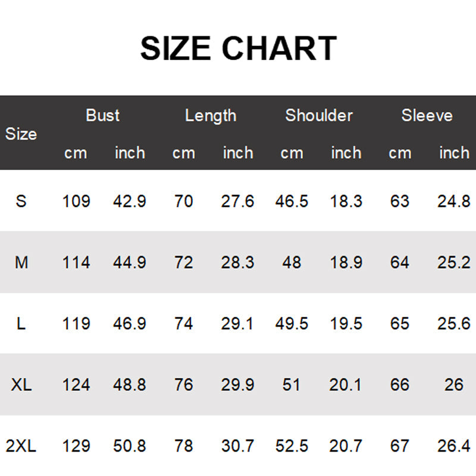Click the SIZE CHART title
The height and width of the screenshot is (476, 476).
click(238, 49)
